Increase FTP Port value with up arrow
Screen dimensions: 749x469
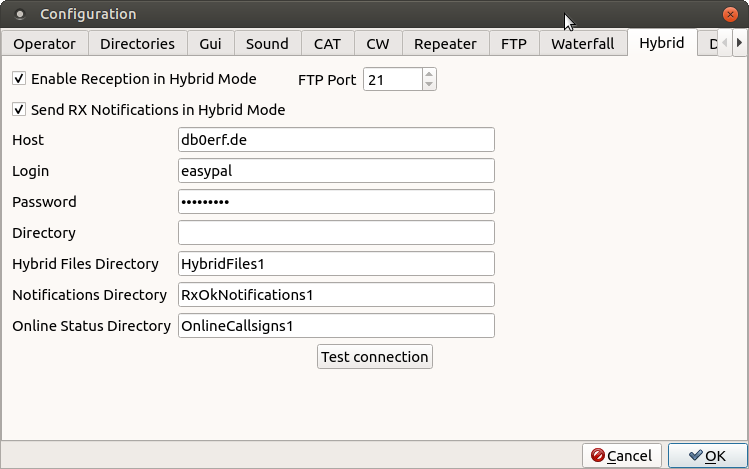pyautogui.click(x=429, y=74)
